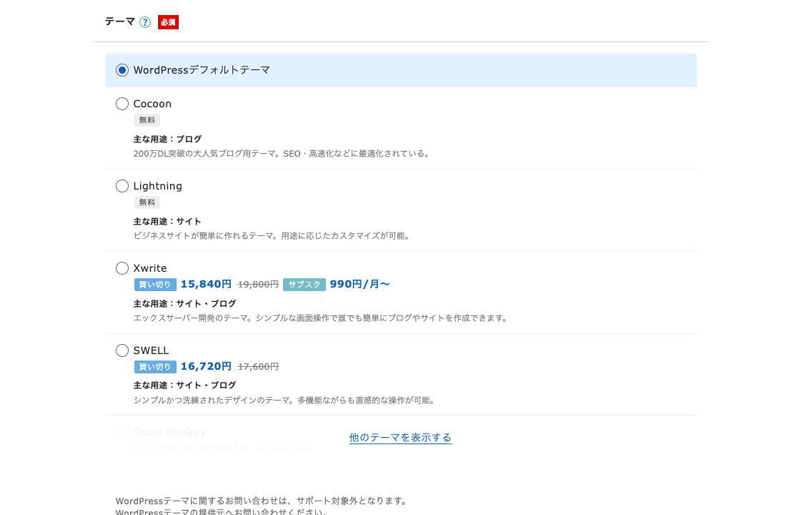
Task: Click the SWELL 買い切り badge
Action: pyautogui.click(x=155, y=367)
